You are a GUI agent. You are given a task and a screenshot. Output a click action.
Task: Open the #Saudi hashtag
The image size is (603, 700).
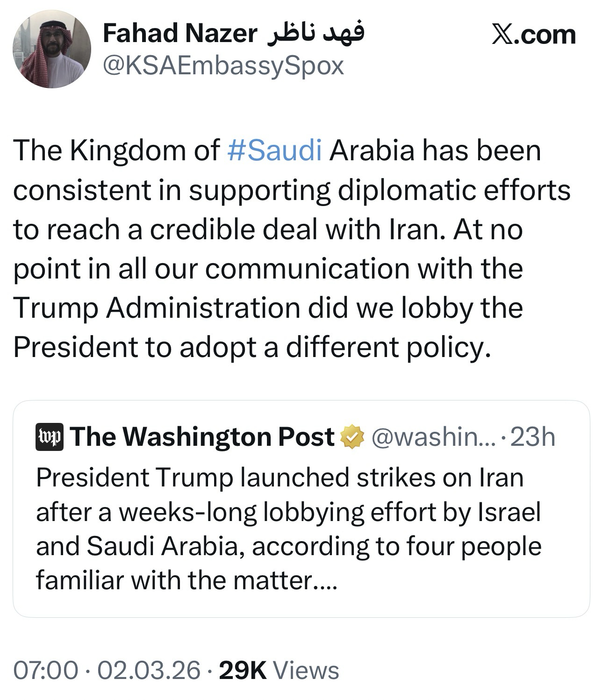coord(275,151)
